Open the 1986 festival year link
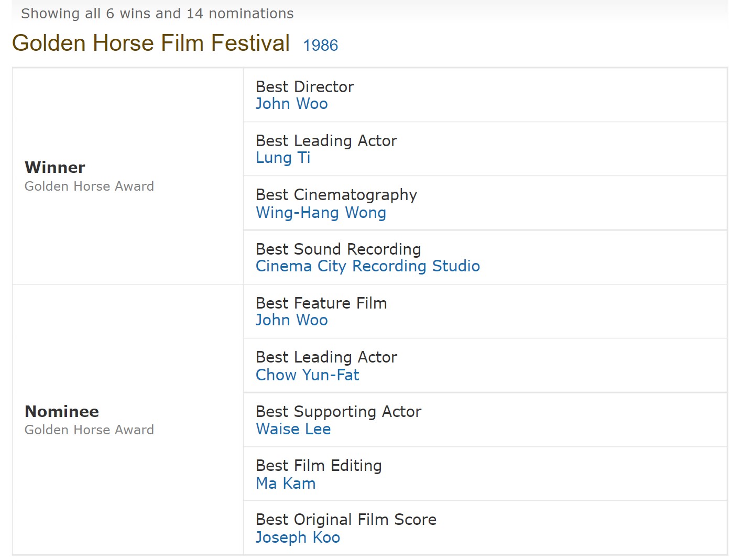Viewport: 731px width, 560px height. pos(320,46)
